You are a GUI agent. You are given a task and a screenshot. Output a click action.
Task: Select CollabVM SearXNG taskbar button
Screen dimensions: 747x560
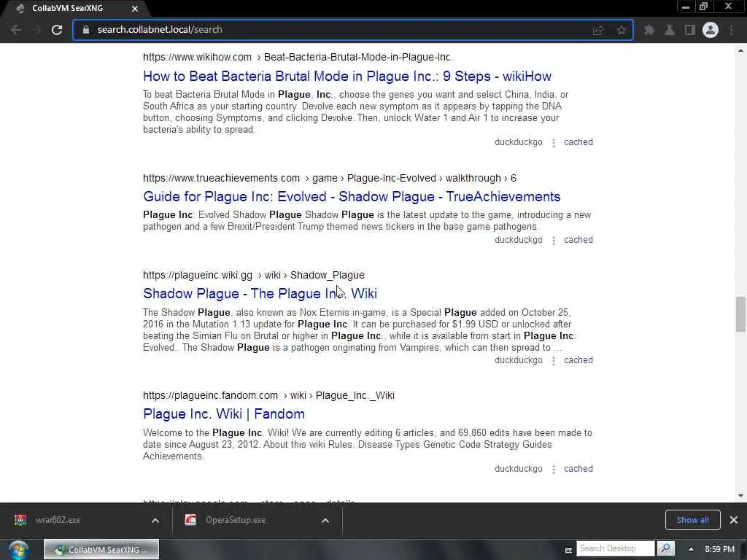click(101, 550)
